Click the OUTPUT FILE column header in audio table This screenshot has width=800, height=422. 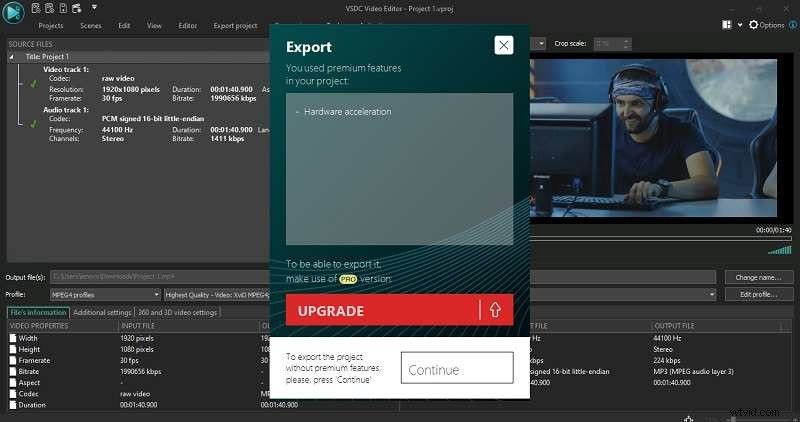coord(716,326)
